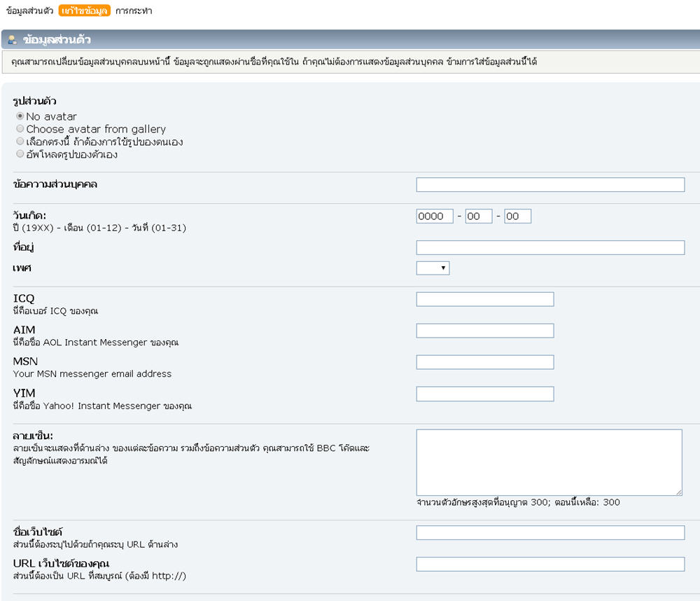Focus the personal text (ข้อความส่วนบุคคล) field

(550, 184)
